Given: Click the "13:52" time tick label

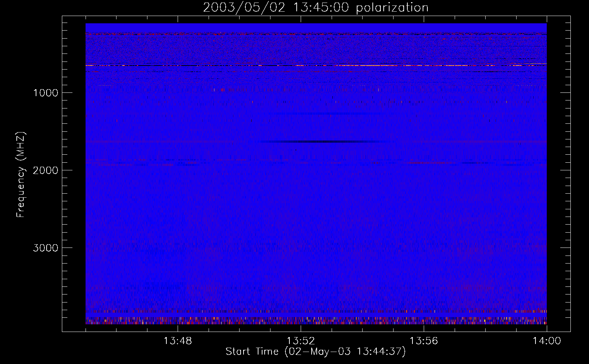Looking at the screenshot, I should click(x=301, y=341).
